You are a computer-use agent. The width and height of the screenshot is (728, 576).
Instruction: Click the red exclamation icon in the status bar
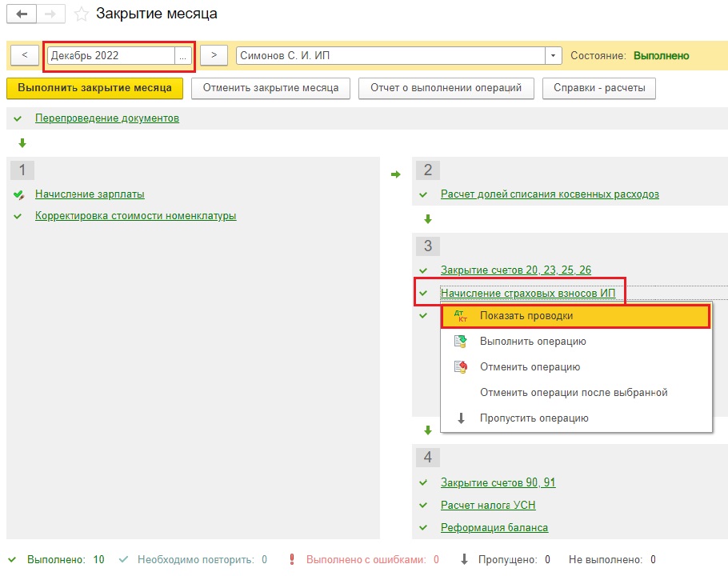point(291,559)
